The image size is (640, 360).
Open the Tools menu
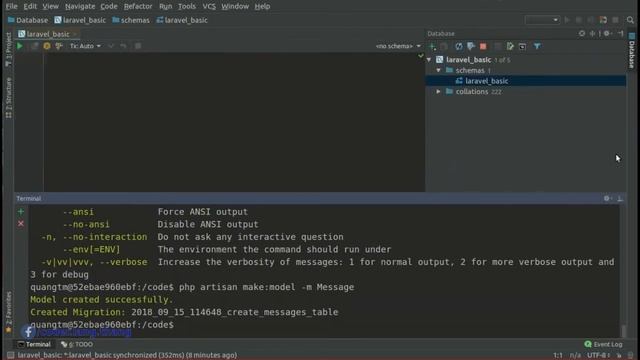pos(187,7)
